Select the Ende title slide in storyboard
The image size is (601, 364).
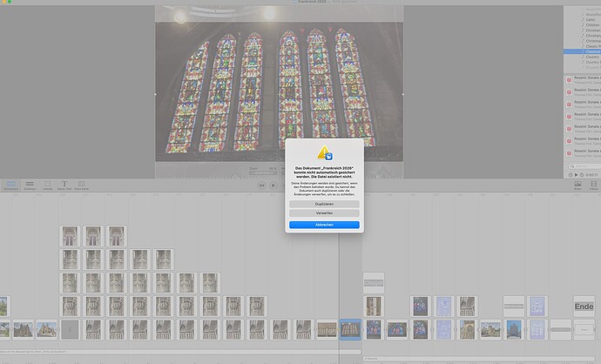[584, 307]
